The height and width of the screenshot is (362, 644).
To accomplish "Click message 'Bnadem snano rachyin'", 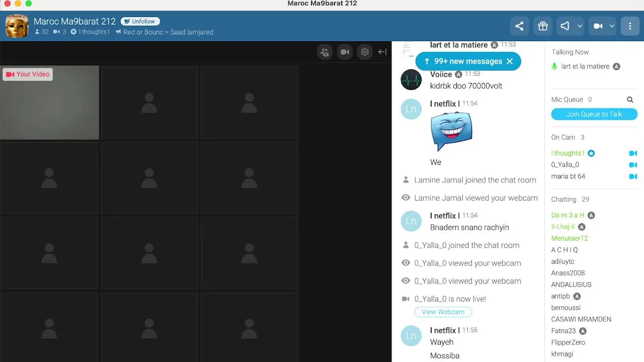I will pyautogui.click(x=469, y=227).
